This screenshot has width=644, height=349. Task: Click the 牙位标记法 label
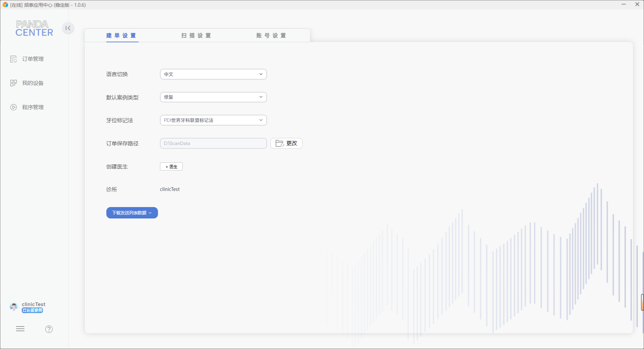tap(120, 120)
